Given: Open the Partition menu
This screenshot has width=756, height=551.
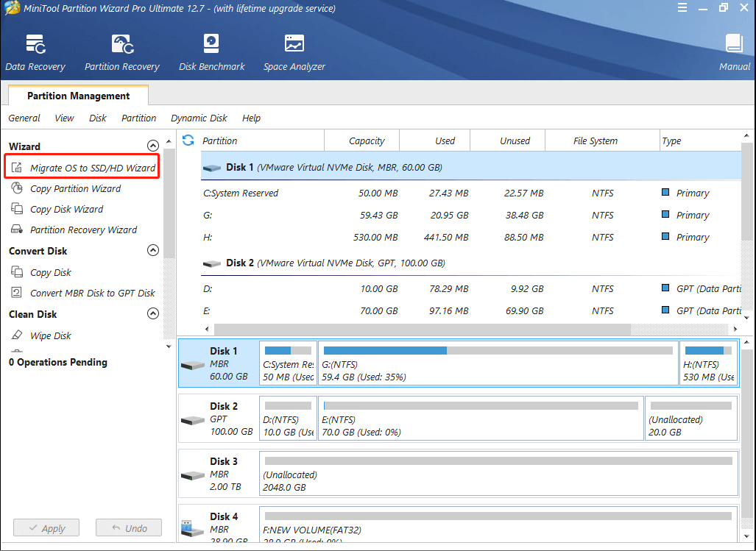Looking at the screenshot, I should 139,118.
